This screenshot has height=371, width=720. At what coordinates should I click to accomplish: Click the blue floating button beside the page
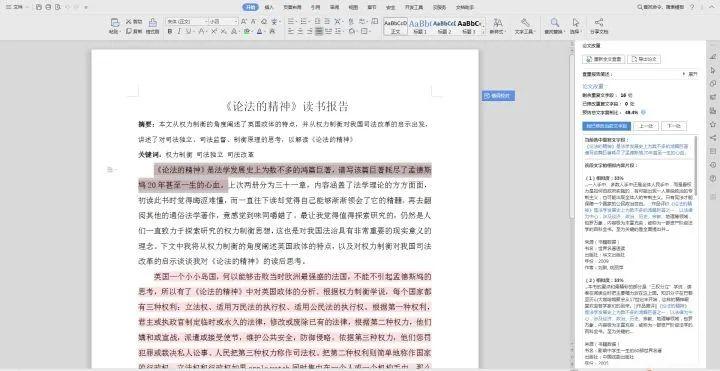pos(498,96)
